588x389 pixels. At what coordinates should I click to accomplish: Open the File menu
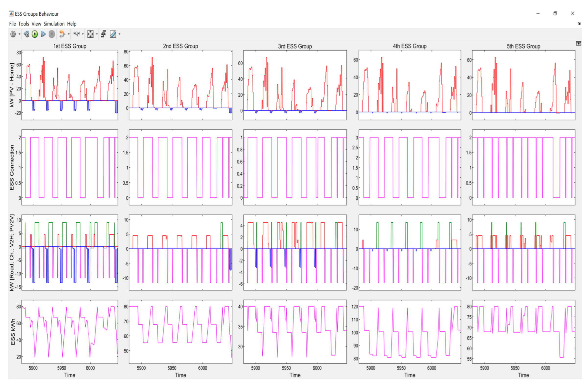pos(12,24)
